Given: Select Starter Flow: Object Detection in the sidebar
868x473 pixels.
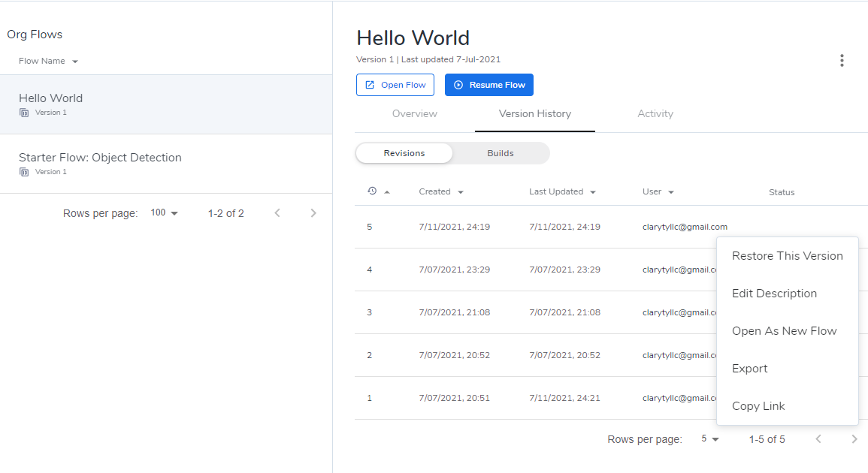Looking at the screenshot, I should pyautogui.click(x=100, y=158).
